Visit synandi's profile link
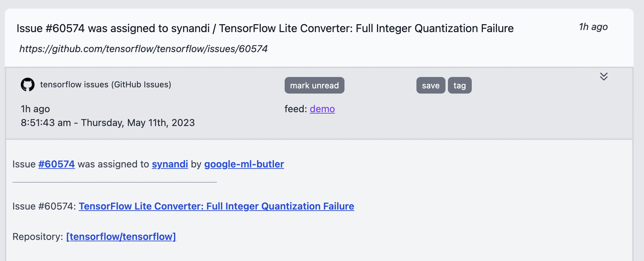This screenshot has width=644, height=261. pyautogui.click(x=170, y=164)
